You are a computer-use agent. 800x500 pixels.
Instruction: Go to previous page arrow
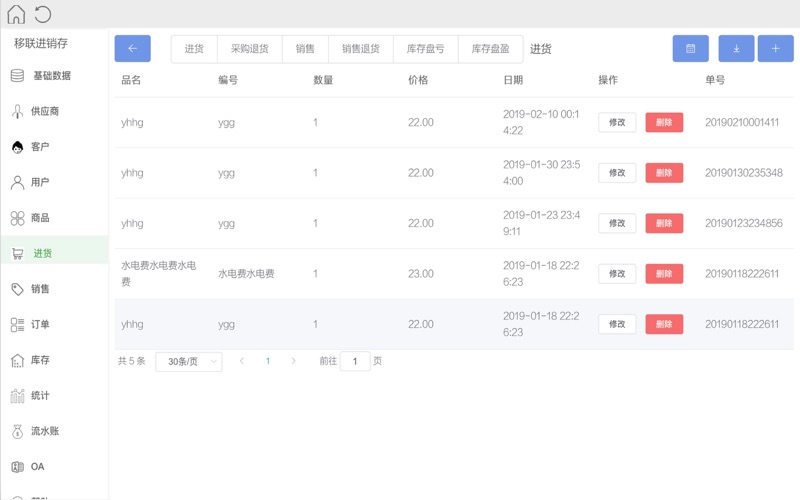click(x=242, y=361)
